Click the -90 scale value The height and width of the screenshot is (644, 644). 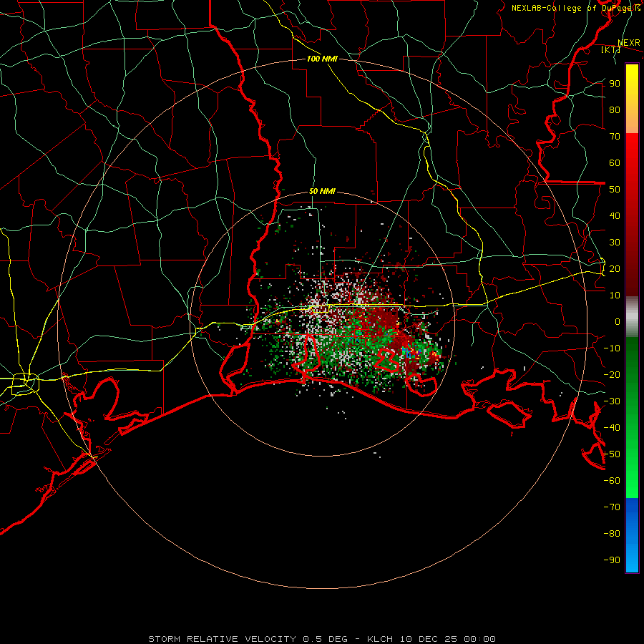(612, 560)
